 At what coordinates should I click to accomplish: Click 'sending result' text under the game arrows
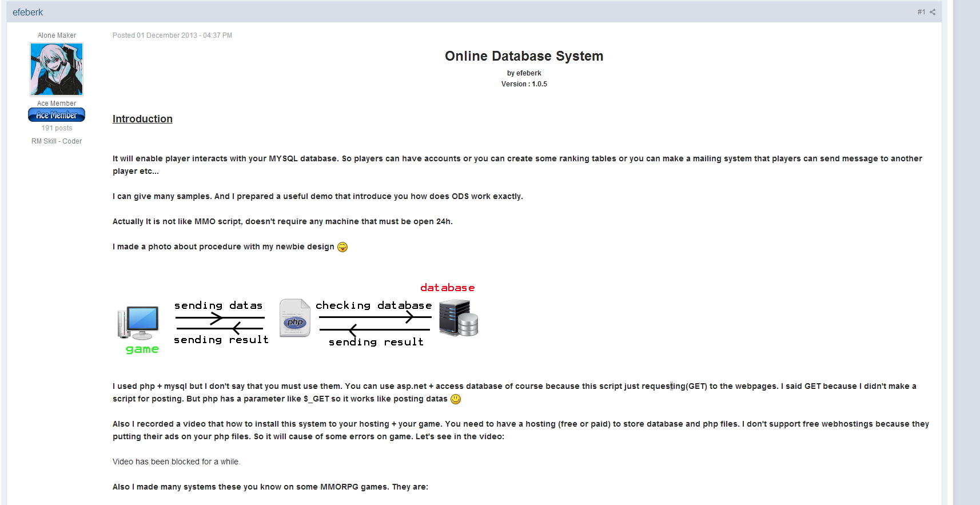[221, 340]
